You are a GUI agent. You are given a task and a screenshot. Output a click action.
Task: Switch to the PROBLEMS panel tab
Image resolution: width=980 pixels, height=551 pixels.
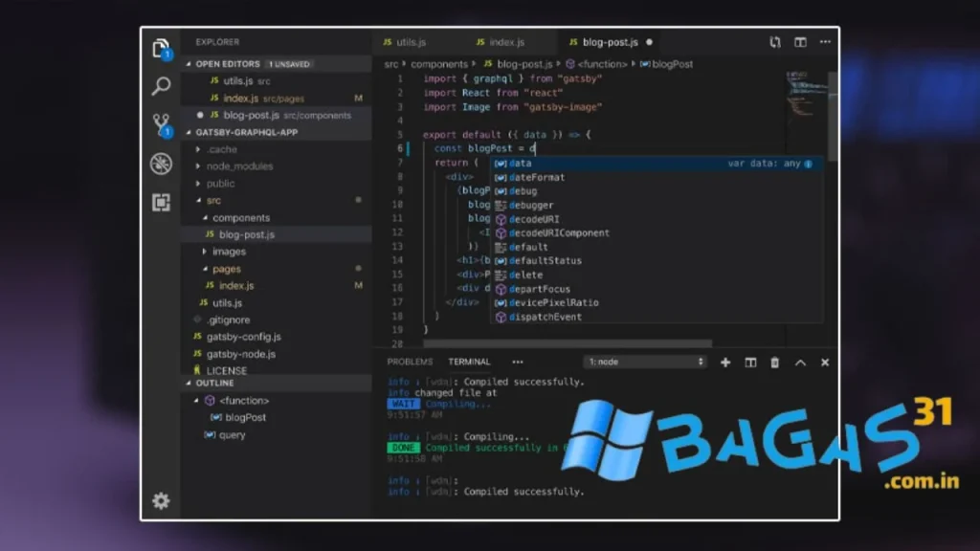pos(410,363)
